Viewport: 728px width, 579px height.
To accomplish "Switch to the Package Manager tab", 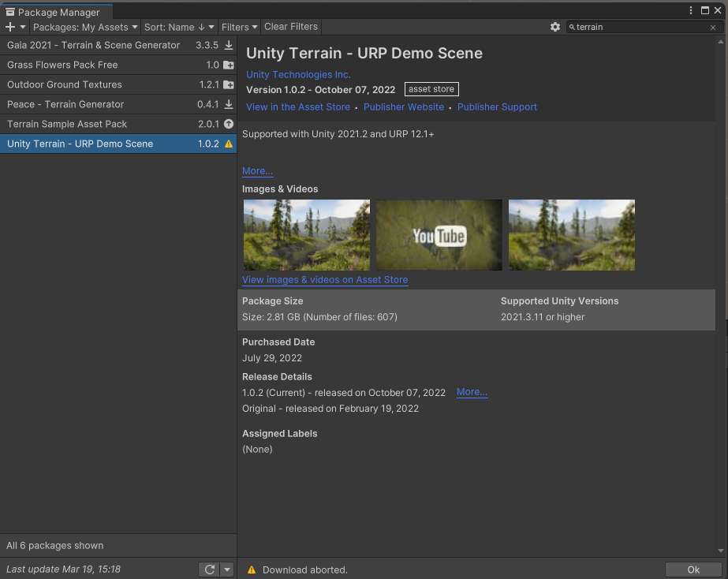I will pyautogui.click(x=58, y=12).
